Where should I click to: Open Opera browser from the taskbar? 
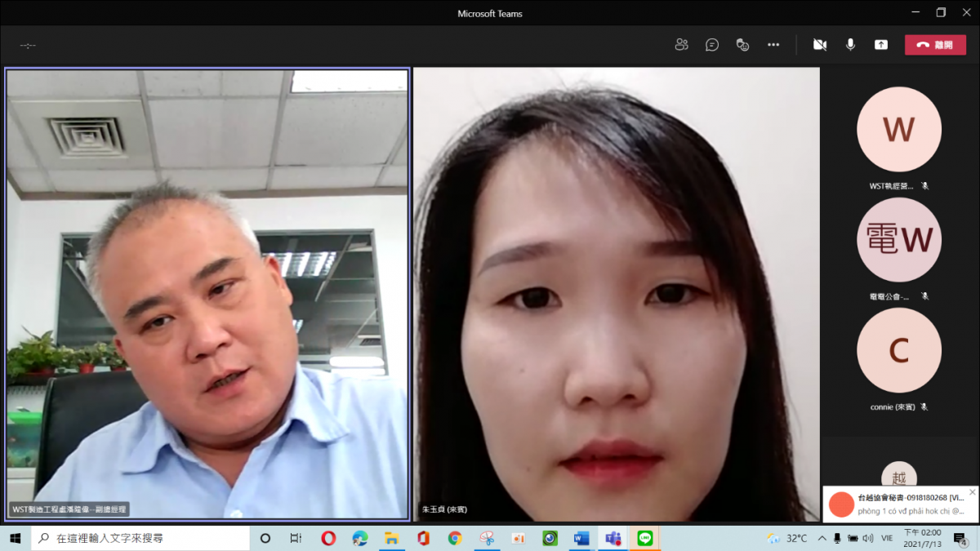tap(328, 539)
